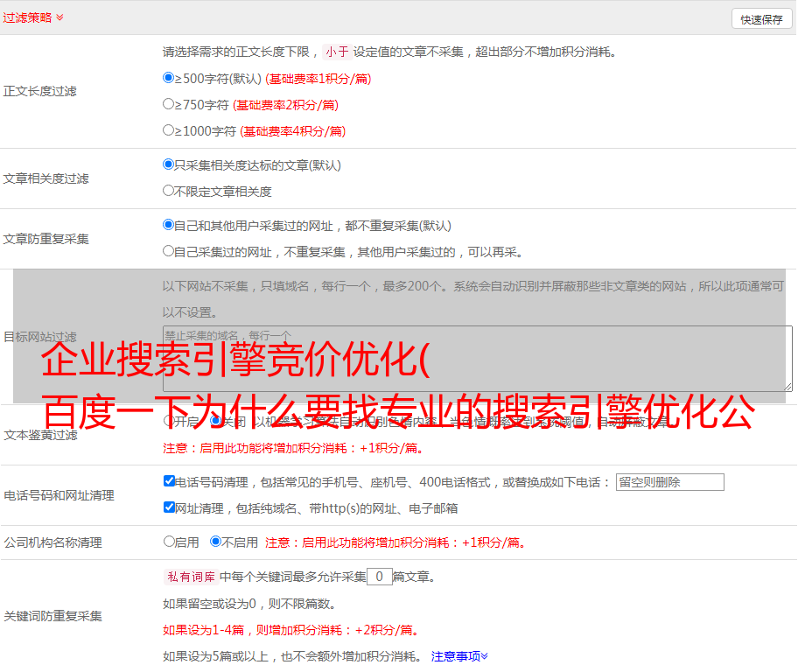Focus the 禁止采集的域名 textarea
This screenshot has height=672, width=798.
(x=478, y=359)
